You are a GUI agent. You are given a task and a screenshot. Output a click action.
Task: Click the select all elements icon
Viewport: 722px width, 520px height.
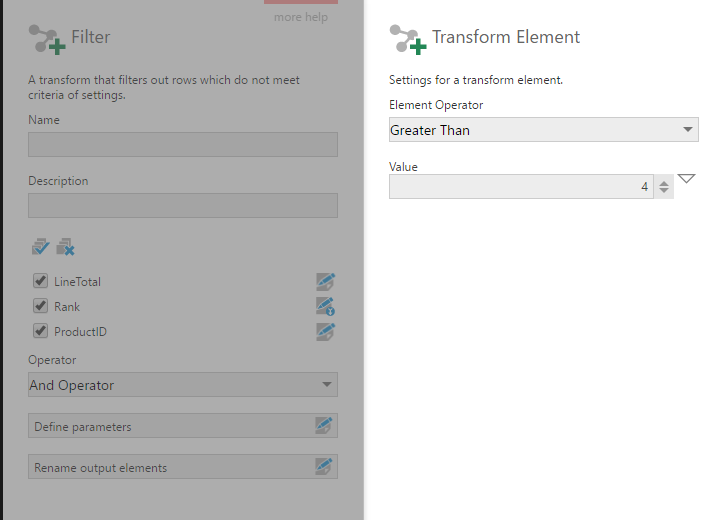[x=40, y=246]
